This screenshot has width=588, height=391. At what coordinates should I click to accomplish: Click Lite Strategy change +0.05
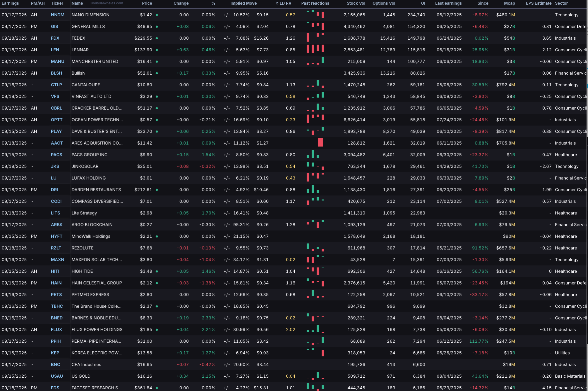point(182,213)
